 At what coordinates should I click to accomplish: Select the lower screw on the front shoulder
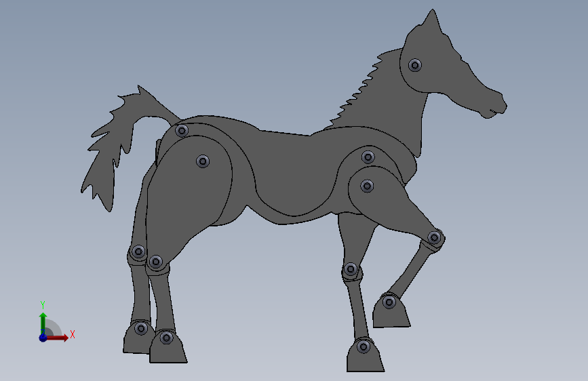[x=367, y=186]
